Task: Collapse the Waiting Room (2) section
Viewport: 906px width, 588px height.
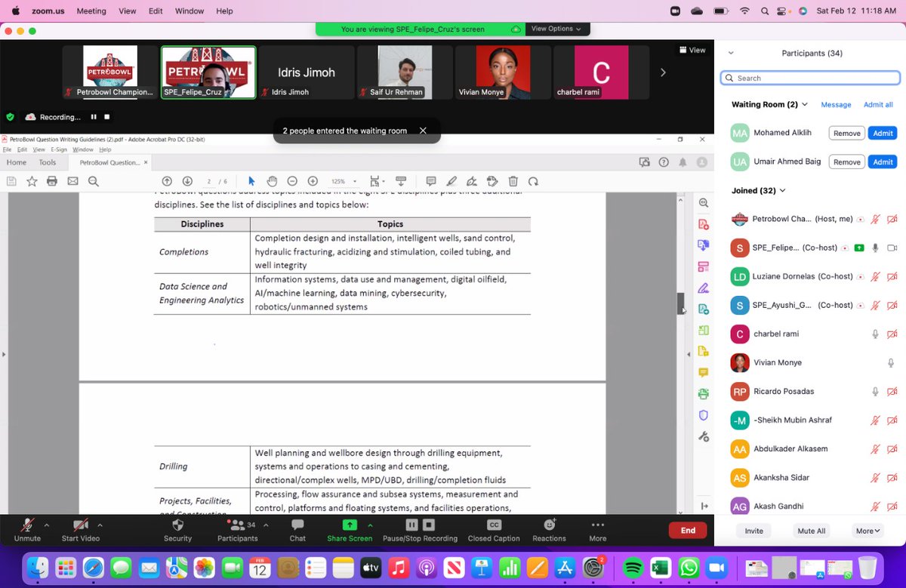Action: point(806,105)
